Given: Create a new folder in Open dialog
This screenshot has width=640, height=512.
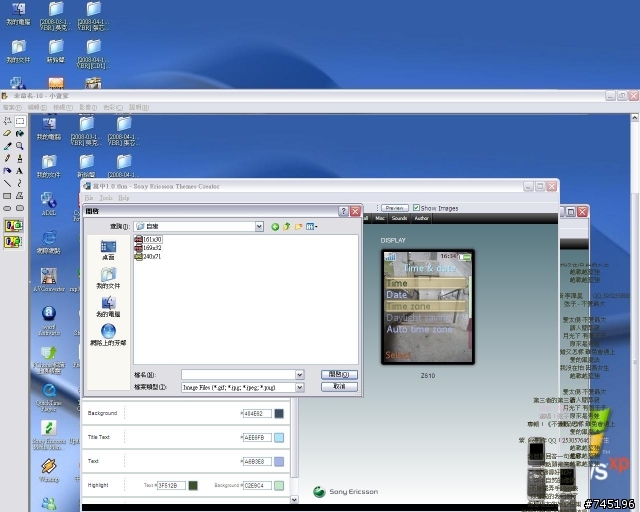Looking at the screenshot, I should point(298,227).
